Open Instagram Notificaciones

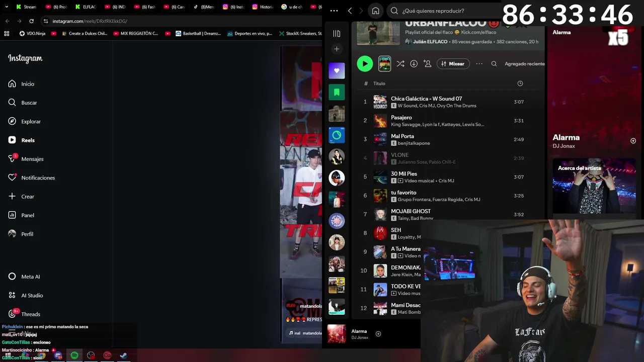click(x=31, y=177)
